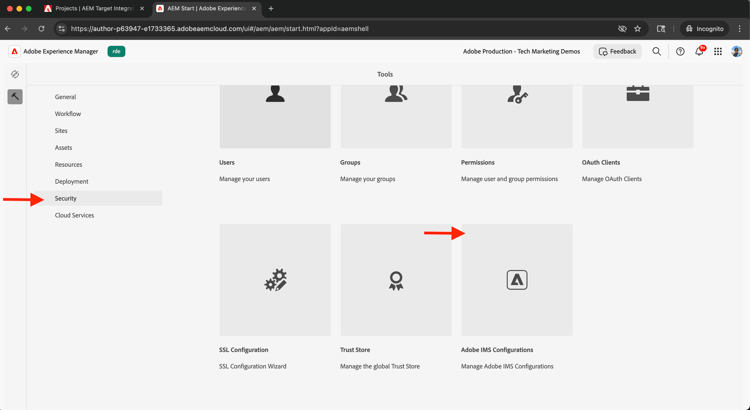Open the apps grid switcher
750x410 pixels.
(718, 51)
